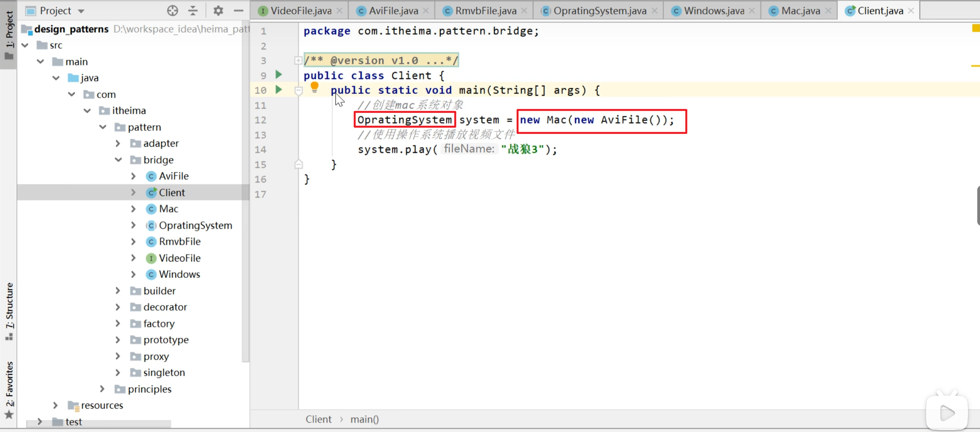Close the OpratingSystem.java tab
The image size is (980, 432).
pyautogui.click(x=655, y=11)
